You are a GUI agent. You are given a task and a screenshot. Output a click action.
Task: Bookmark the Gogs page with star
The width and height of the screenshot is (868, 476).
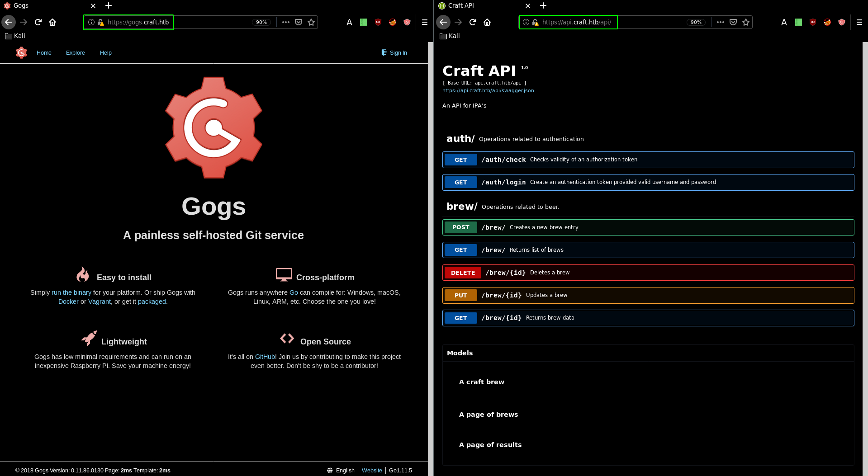point(311,22)
